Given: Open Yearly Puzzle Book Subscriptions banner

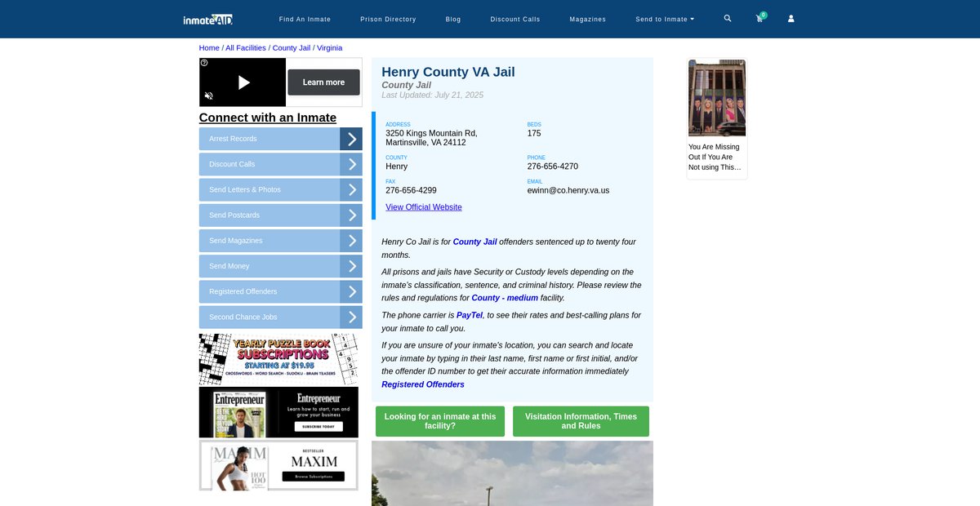Looking at the screenshot, I should pyautogui.click(x=278, y=359).
